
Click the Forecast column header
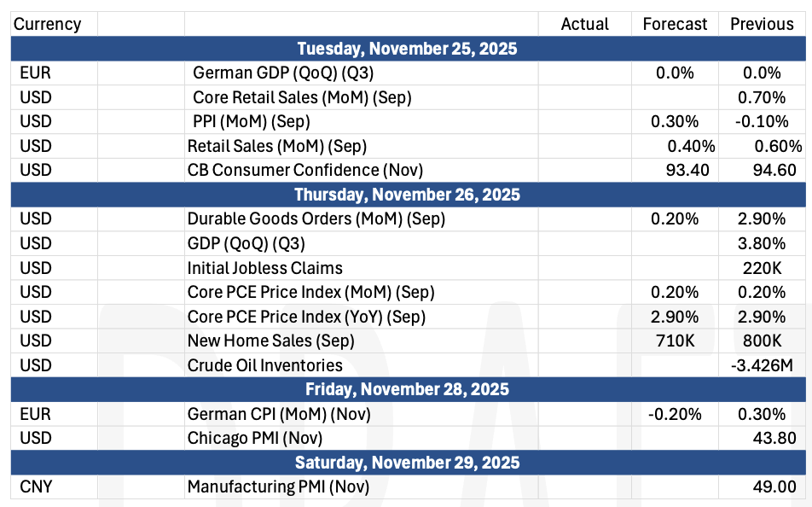pos(675,24)
